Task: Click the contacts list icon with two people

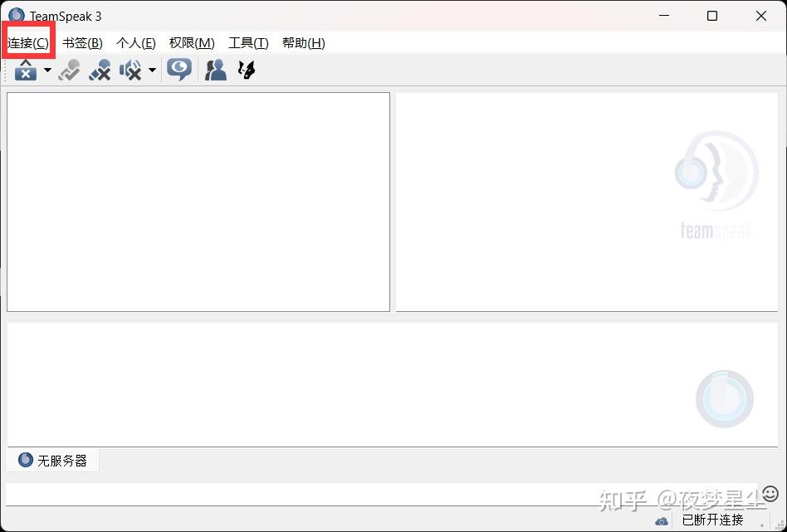Action: (x=214, y=71)
